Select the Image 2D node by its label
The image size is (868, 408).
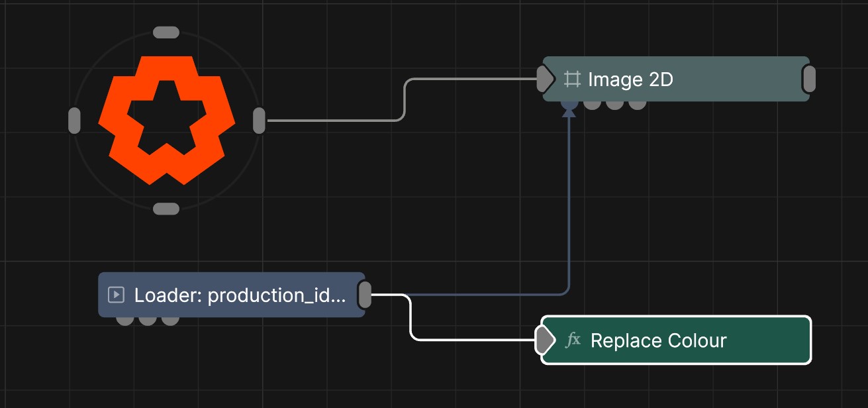pos(630,79)
